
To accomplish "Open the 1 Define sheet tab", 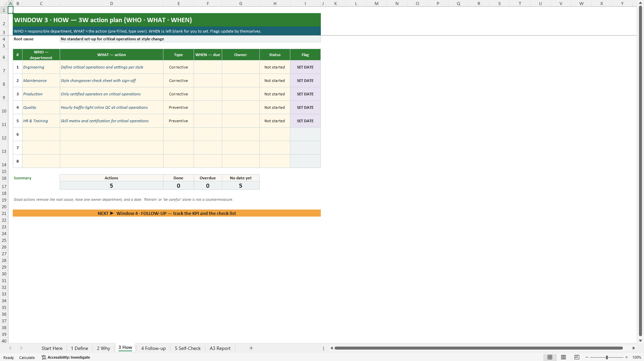I will (x=80, y=348).
